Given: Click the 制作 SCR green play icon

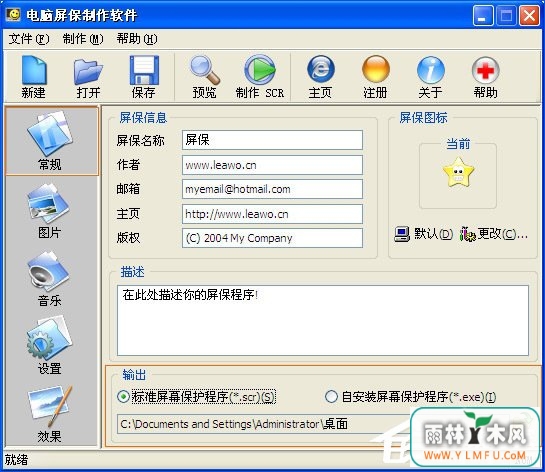Looking at the screenshot, I should 260,77.
